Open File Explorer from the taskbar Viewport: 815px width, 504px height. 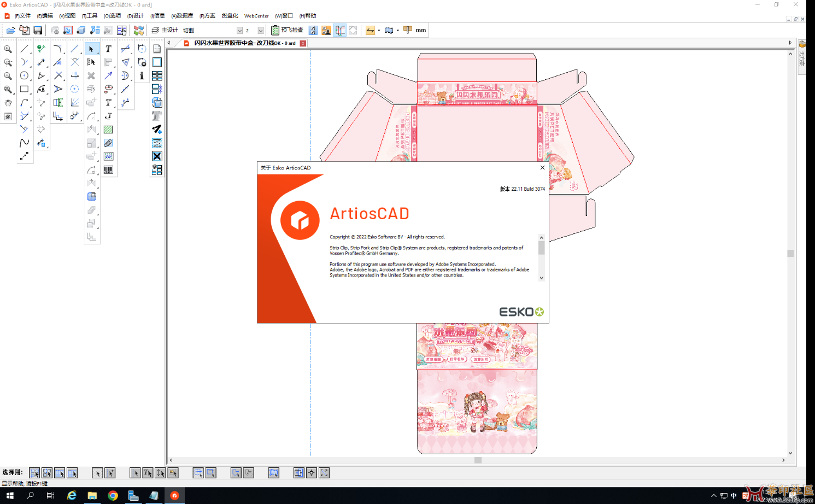(92, 496)
